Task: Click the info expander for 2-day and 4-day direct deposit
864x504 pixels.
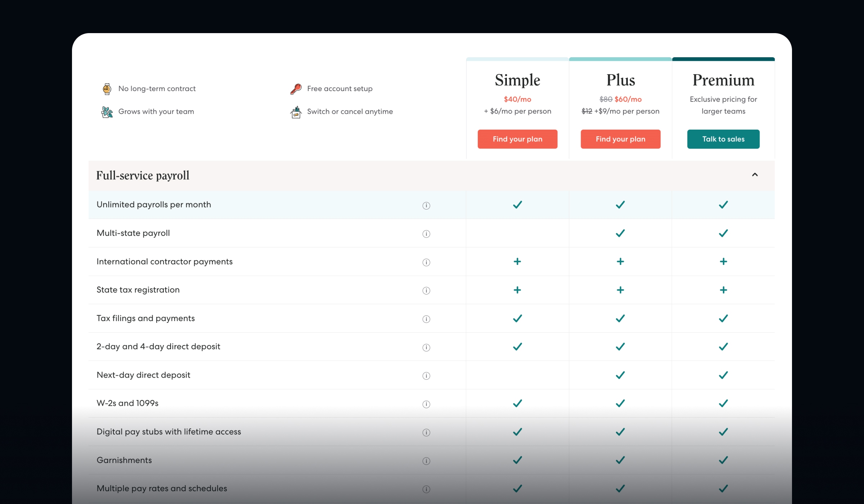Action: tap(426, 347)
